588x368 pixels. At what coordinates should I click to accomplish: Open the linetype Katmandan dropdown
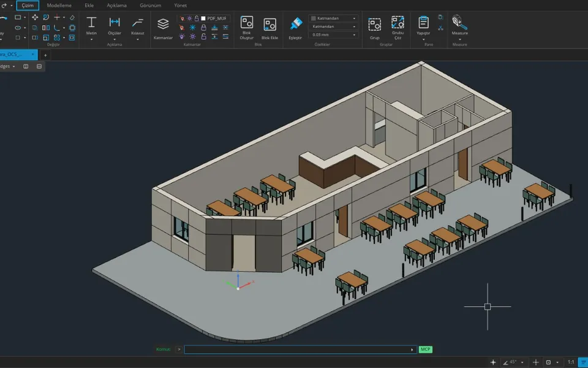click(x=333, y=26)
